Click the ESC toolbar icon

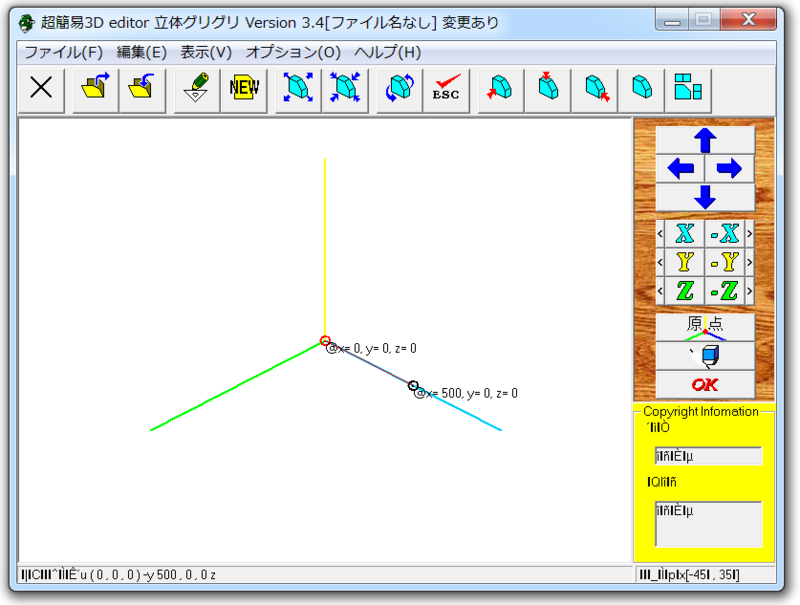[445, 90]
